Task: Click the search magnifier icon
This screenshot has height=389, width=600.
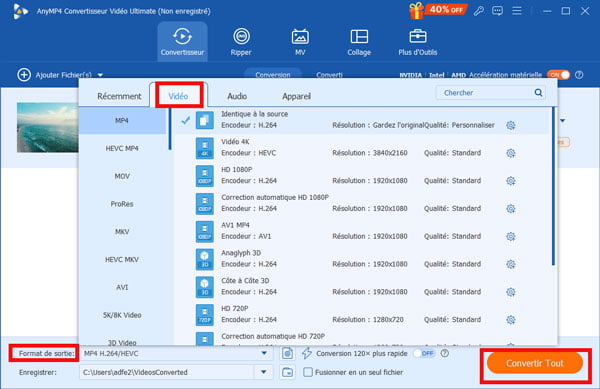Action: (x=538, y=93)
